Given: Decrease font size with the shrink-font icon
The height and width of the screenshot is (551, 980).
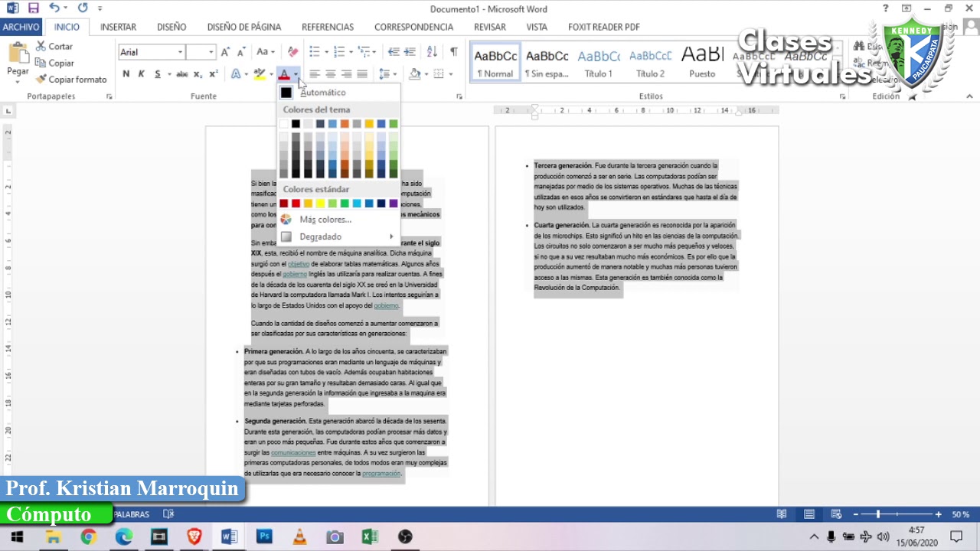Looking at the screenshot, I should click(241, 52).
